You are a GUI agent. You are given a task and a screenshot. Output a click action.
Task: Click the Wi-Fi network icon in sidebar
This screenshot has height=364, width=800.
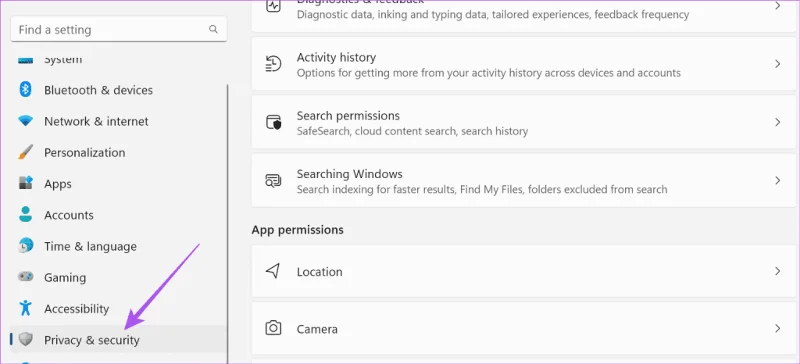26,121
